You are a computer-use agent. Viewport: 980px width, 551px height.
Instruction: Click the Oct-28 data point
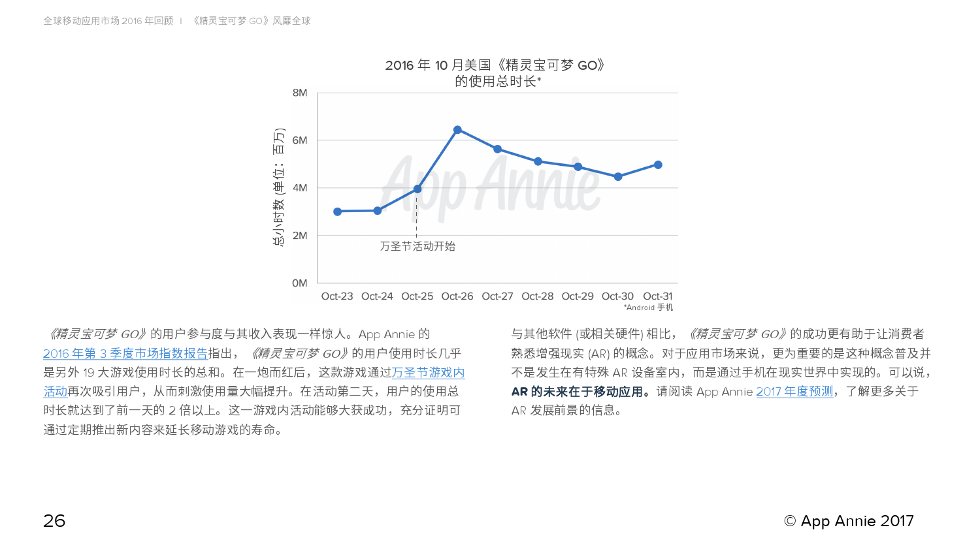[x=538, y=161]
